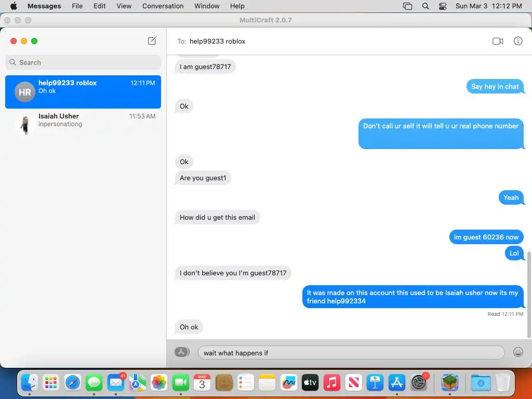Launch FaceTime from the Dock

point(180,383)
